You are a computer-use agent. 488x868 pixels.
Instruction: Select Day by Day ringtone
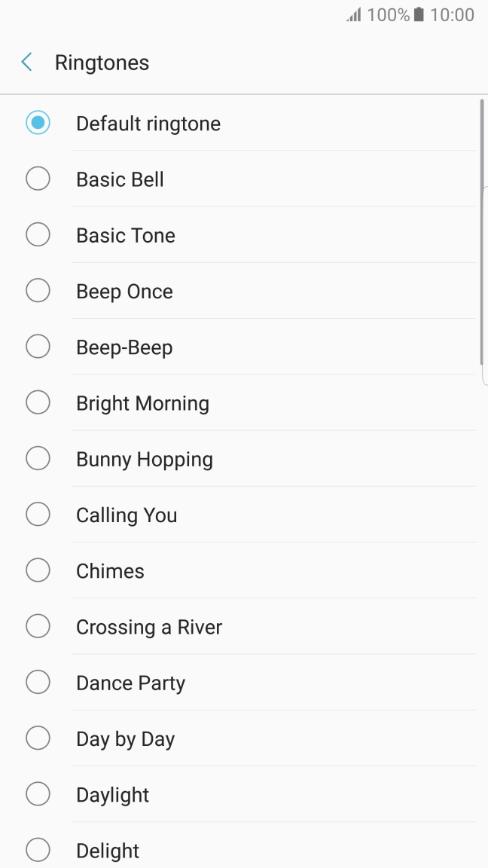point(125,738)
